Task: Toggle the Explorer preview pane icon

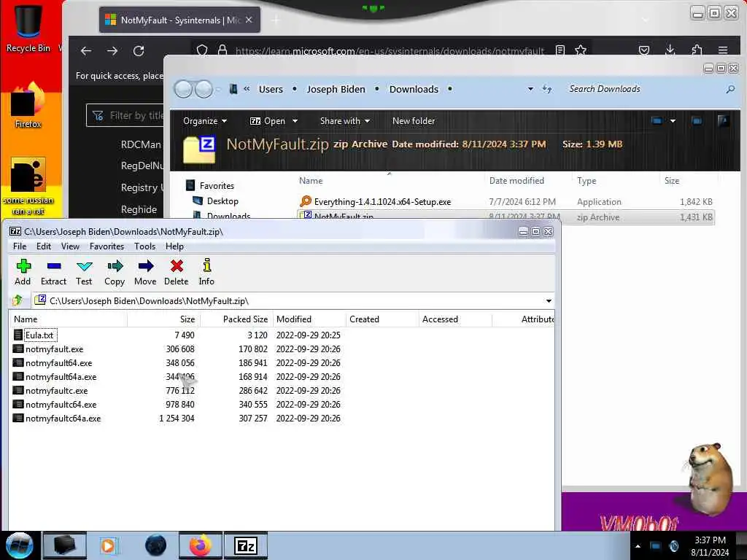Action: click(697, 121)
